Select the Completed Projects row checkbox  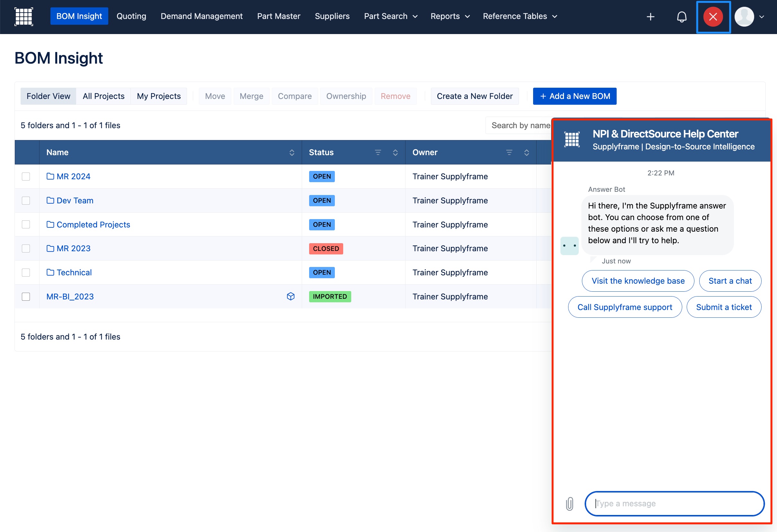26,225
